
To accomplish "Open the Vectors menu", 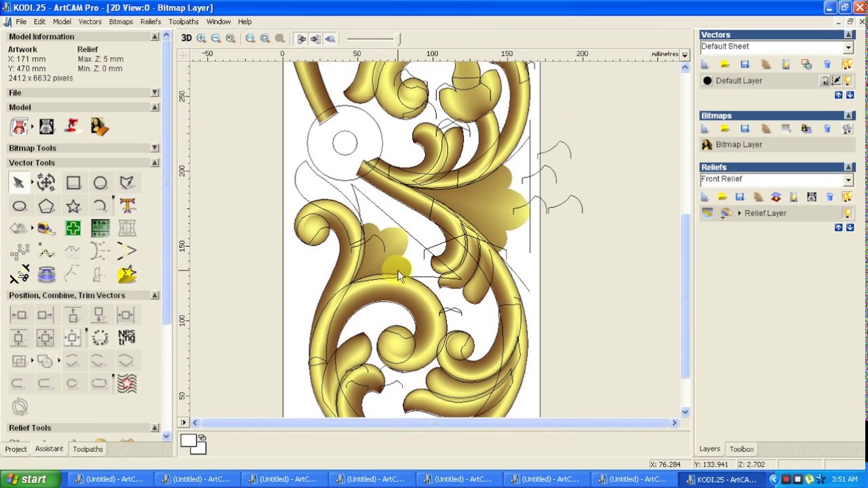I will point(90,22).
